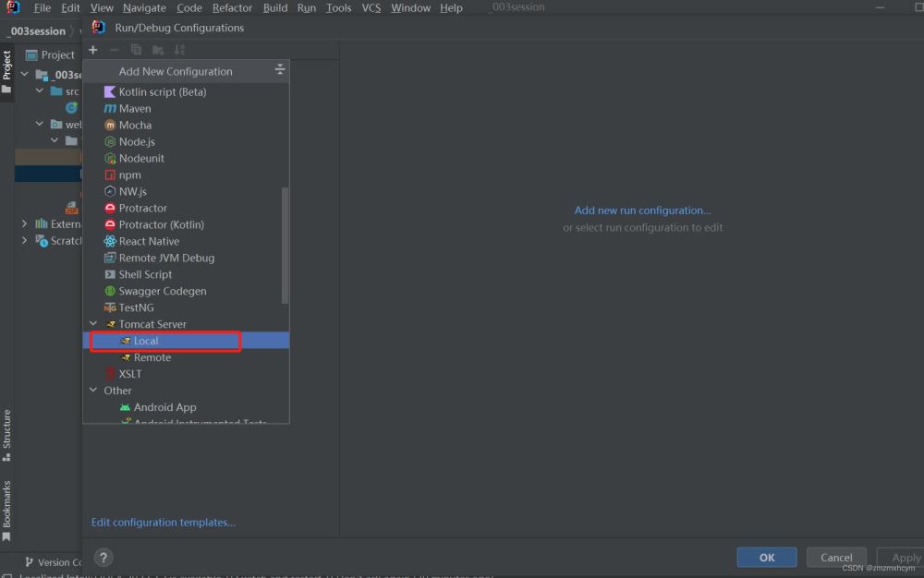Screen dimensions: 924x578
Task: Click the _003session breadcrumb
Action: point(38,31)
